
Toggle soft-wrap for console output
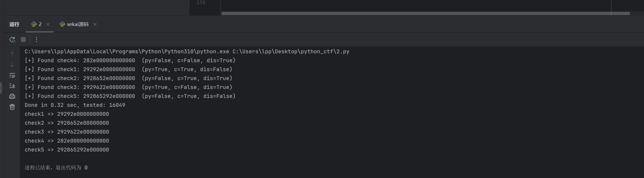click(12, 75)
